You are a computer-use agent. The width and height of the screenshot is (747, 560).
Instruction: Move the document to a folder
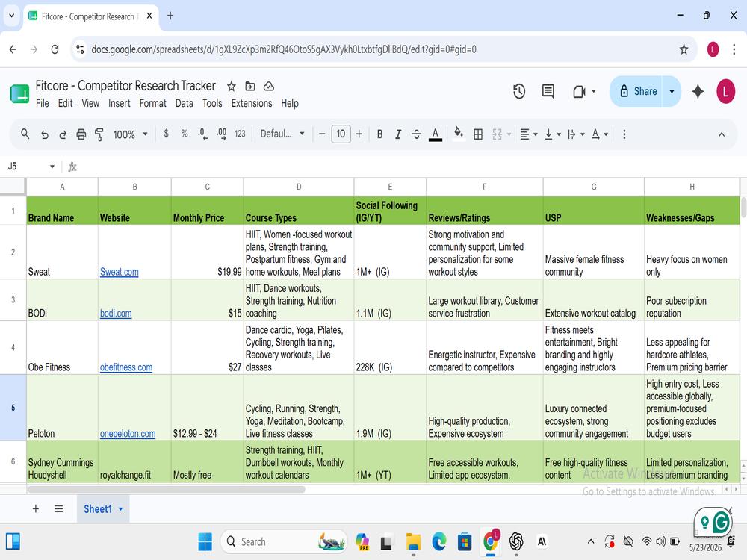(x=250, y=86)
